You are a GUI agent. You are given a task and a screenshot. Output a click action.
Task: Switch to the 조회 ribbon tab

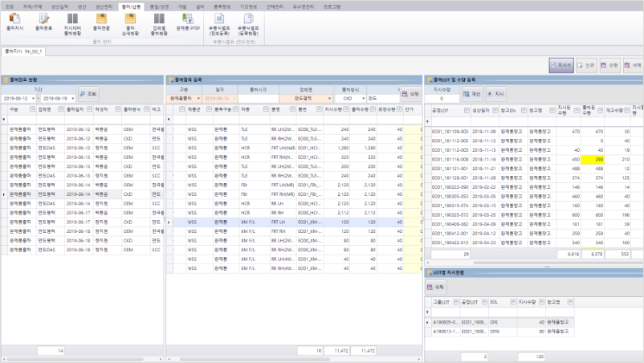pos(10,6)
